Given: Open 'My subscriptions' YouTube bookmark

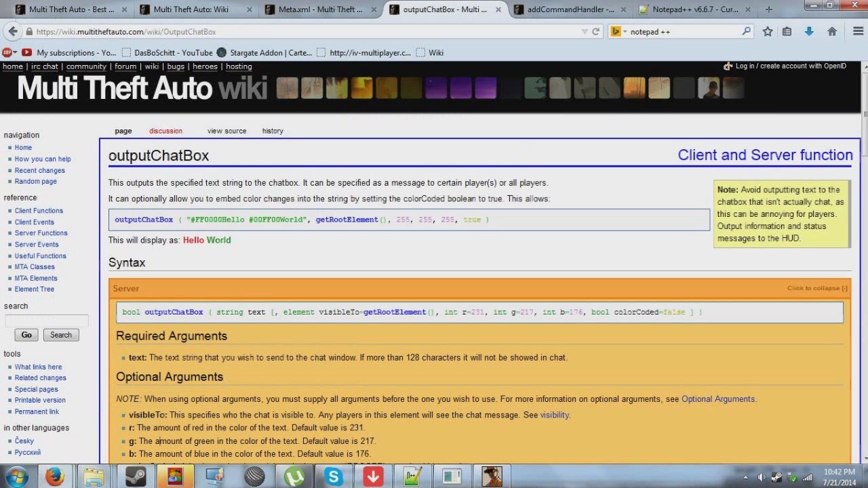Looking at the screenshot, I should click(x=69, y=52).
